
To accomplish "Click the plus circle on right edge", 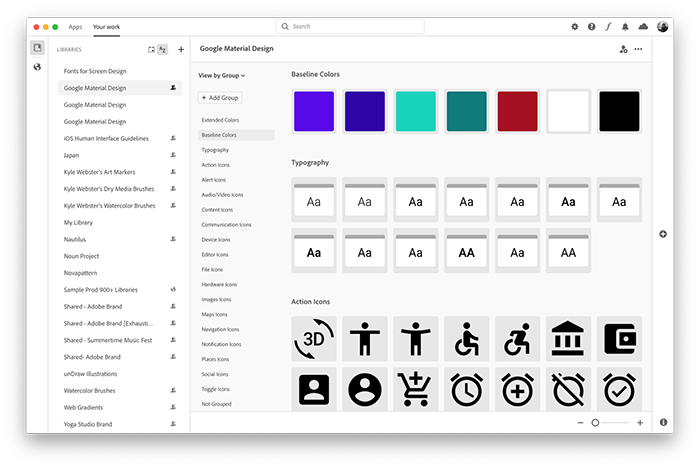I will pyautogui.click(x=663, y=234).
